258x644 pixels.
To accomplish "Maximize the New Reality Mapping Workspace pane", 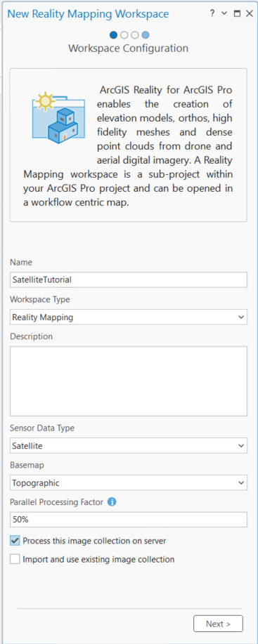I will pos(237,14).
